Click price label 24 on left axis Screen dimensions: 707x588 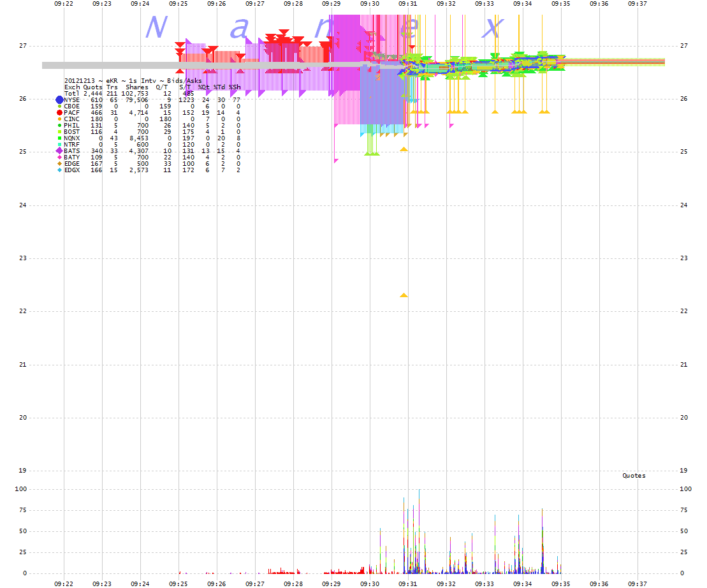point(22,205)
